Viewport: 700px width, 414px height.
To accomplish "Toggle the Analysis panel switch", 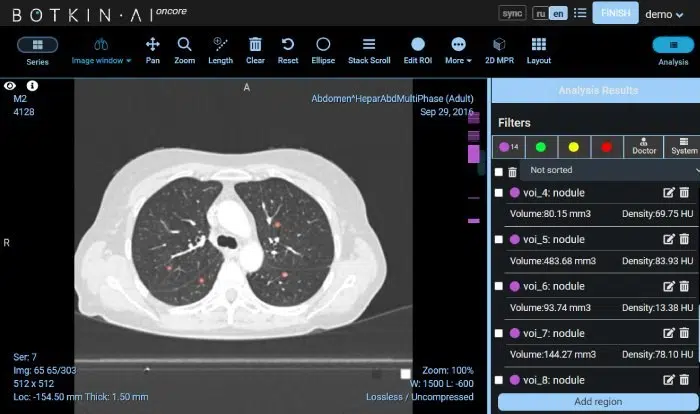I will click(673, 45).
